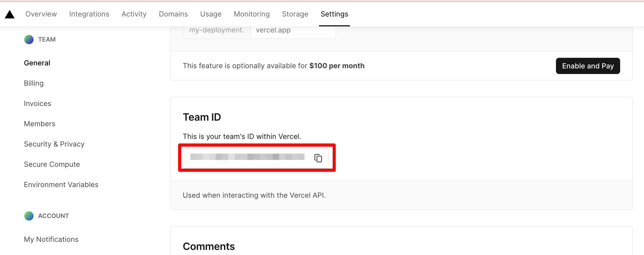Go to Invoices in sidebar
The image size is (644, 255).
[x=38, y=104]
